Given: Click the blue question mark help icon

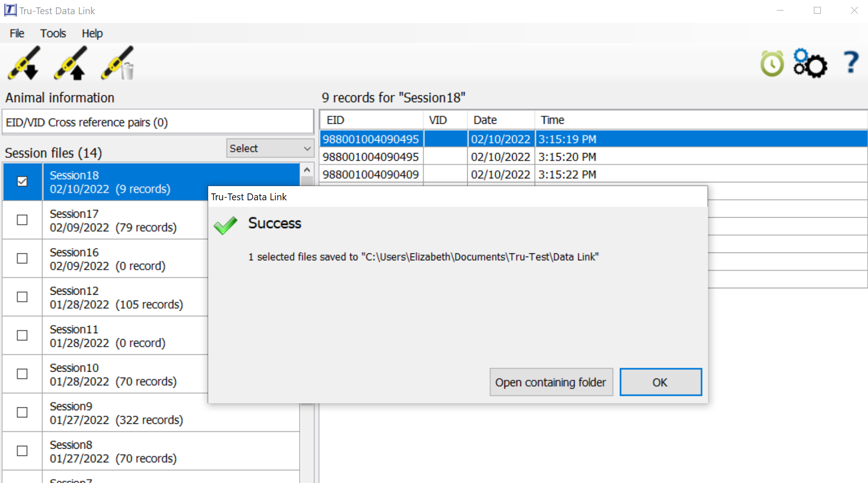Looking at the screenshot, I should point(851,62).
